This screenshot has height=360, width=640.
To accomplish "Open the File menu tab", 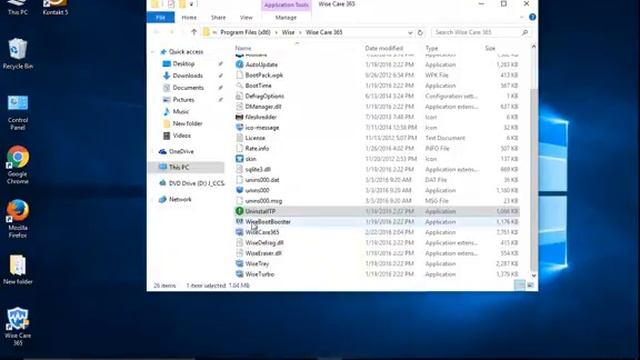I will pos(160,18).
